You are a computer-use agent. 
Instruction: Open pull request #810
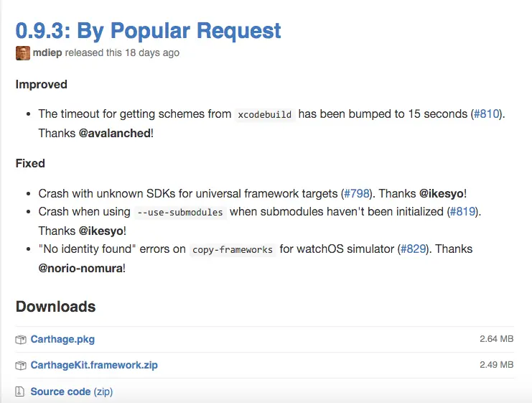point(486,114)
